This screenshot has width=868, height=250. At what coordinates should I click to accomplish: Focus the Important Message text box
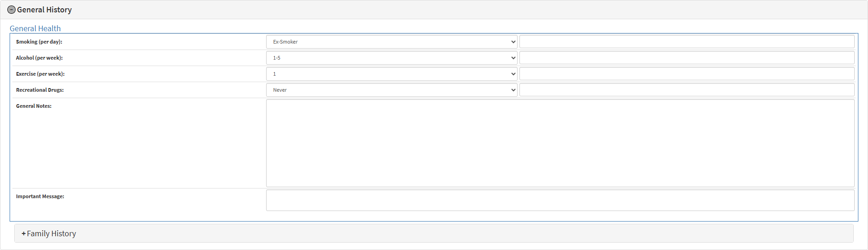click(560, 200)
